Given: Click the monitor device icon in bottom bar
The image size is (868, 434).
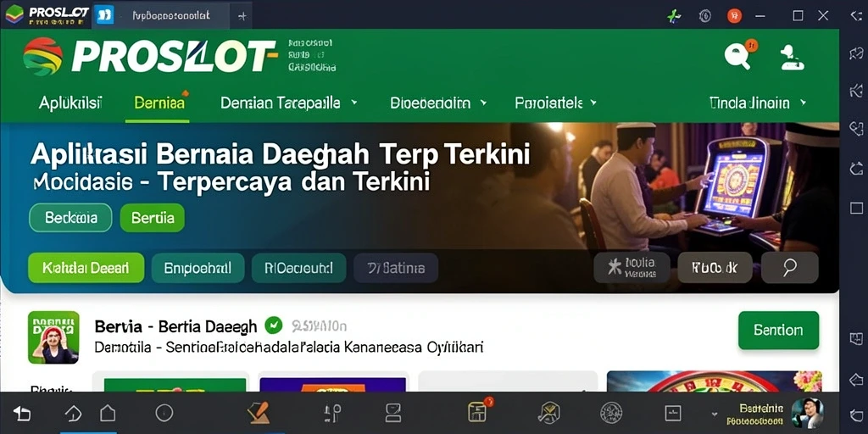Looking at the screenshot, I should (x=392, y=413).
